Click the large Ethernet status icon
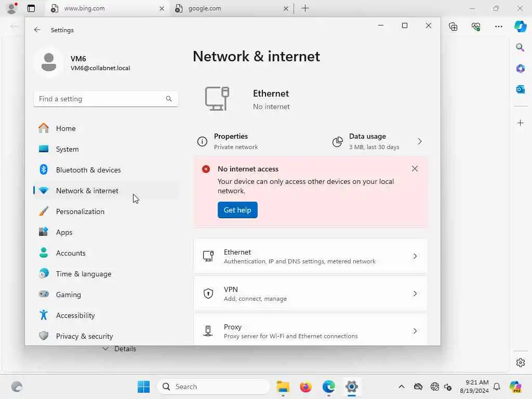Screen dimensions: 532x399 pos(217,99)
